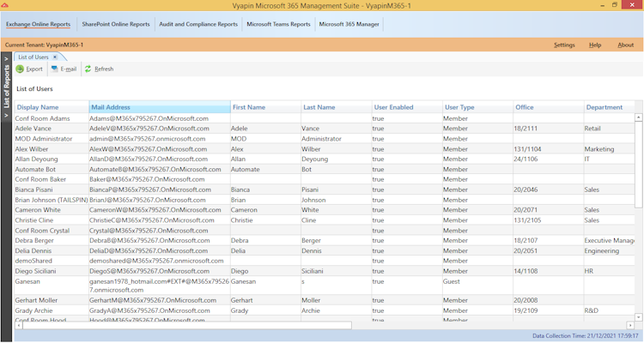Click CameronW@M365x795267 mail address
This screenshot has height=343, width=644.
[155, 209]
